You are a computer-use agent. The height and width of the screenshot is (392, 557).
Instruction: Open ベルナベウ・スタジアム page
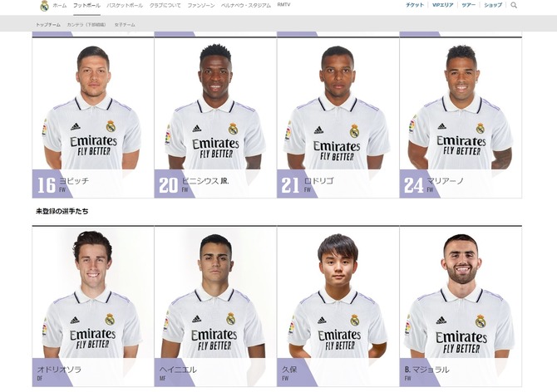point(246,5)
